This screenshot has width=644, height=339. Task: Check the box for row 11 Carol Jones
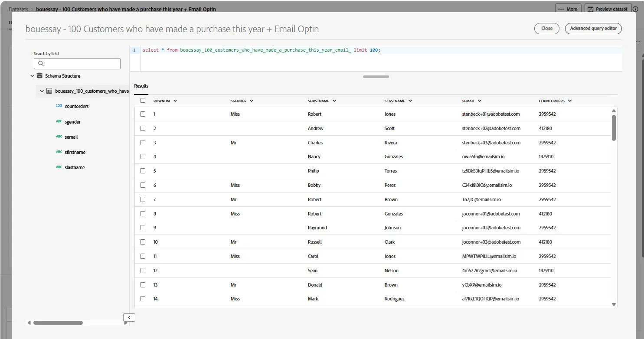[x=143, y=256]
